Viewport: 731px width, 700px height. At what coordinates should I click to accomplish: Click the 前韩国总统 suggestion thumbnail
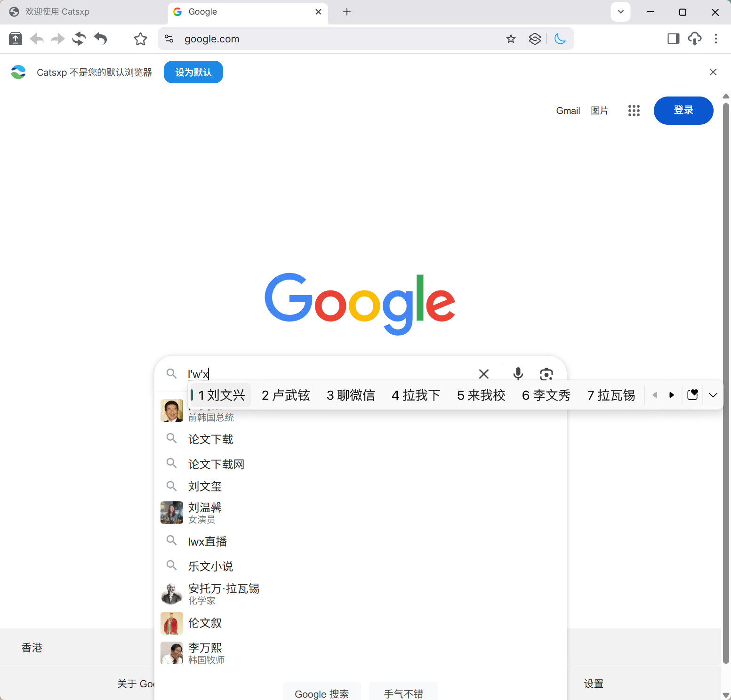(172, 410)
